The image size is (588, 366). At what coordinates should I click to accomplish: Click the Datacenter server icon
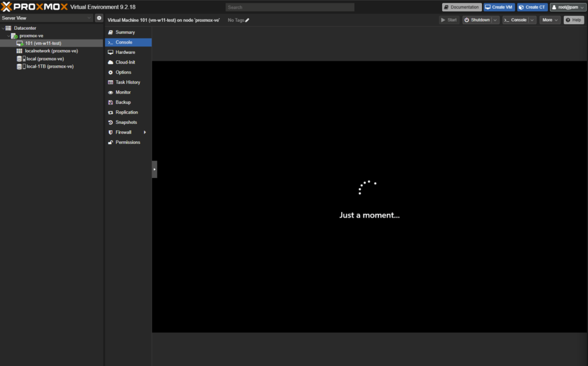[x=9, y=28]
